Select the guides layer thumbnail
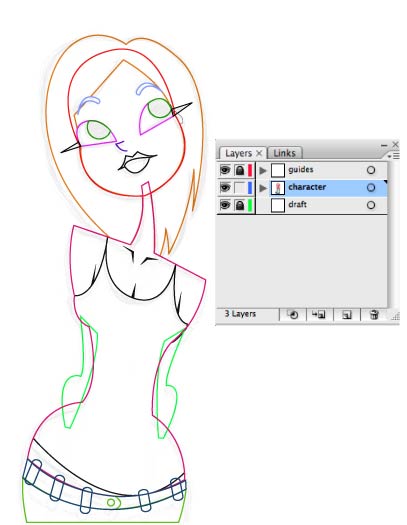407x525 pixels. coord(277,170)
